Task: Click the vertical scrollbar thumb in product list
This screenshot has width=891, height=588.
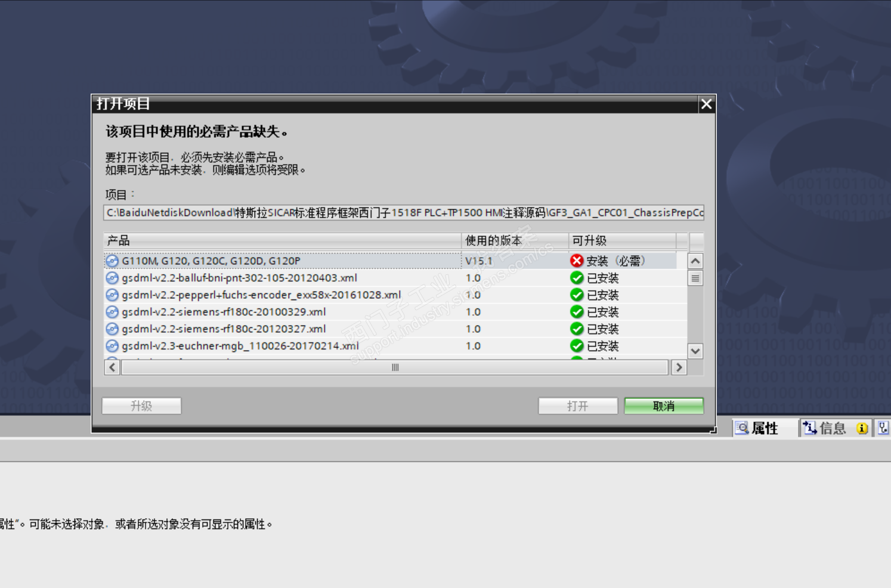Action: (x=695, y=278)
